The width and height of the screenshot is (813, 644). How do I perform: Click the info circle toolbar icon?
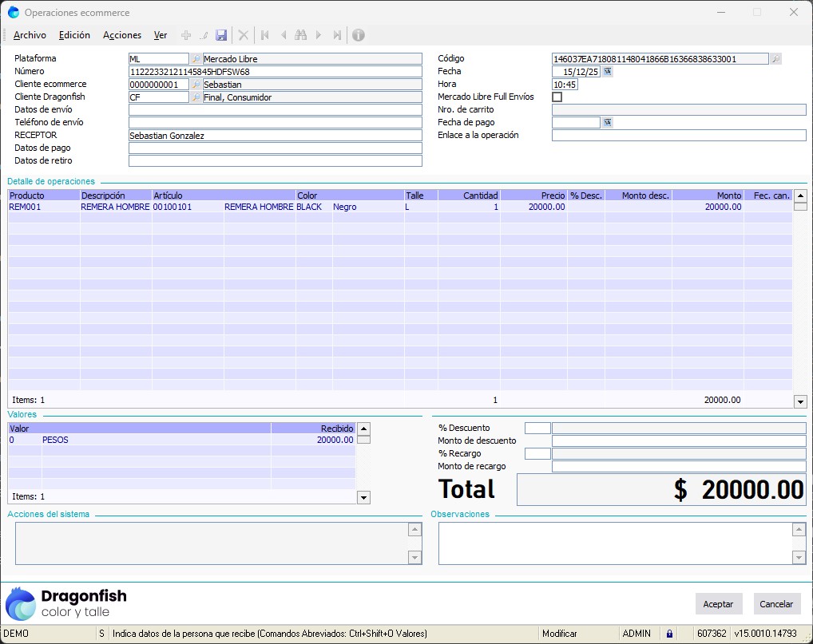(x=359, y=35)
